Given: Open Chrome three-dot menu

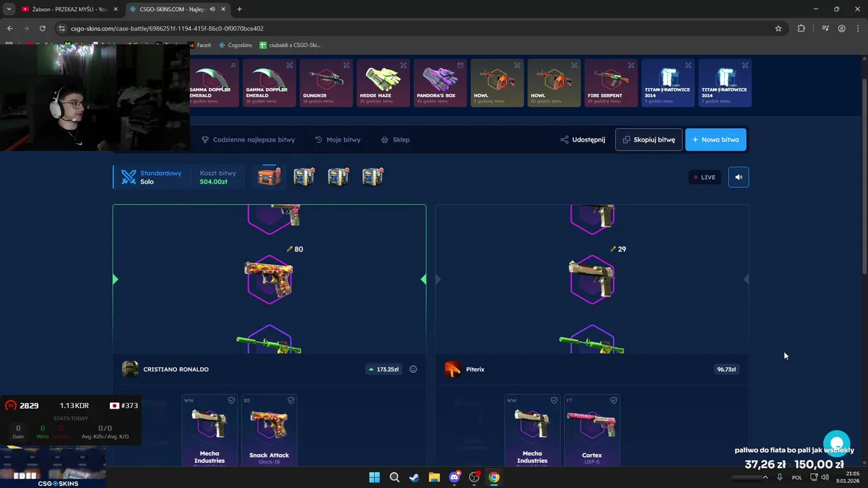Looking at the screenshot, I should click(x=858, y=28).
